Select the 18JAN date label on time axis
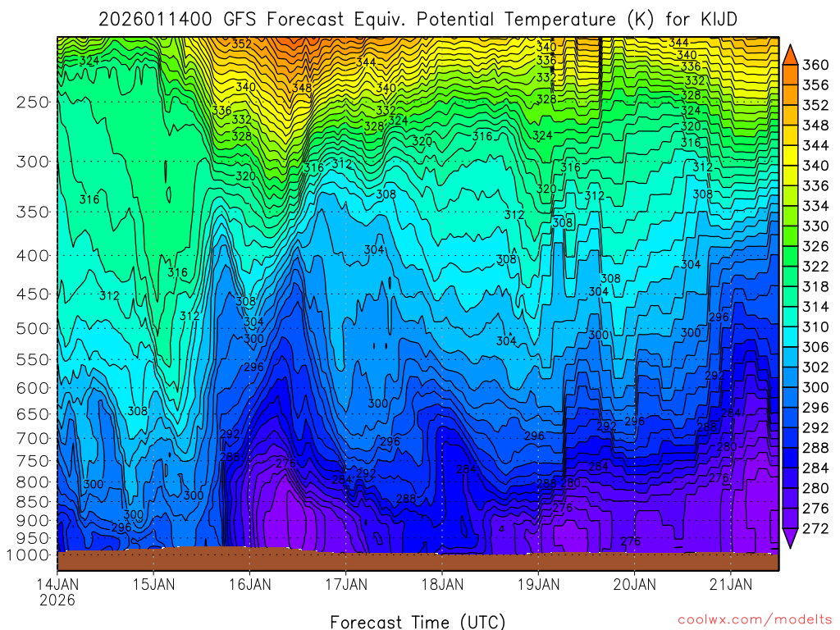 point(442,584)
